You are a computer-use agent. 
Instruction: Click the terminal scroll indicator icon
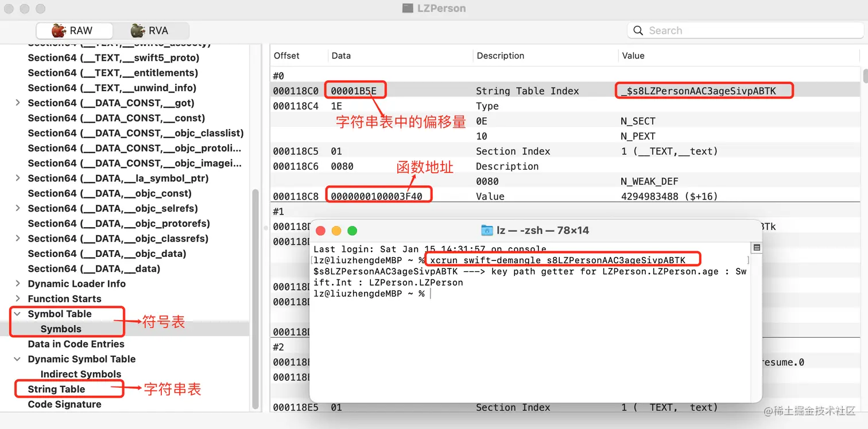click(x=757, y=248)
